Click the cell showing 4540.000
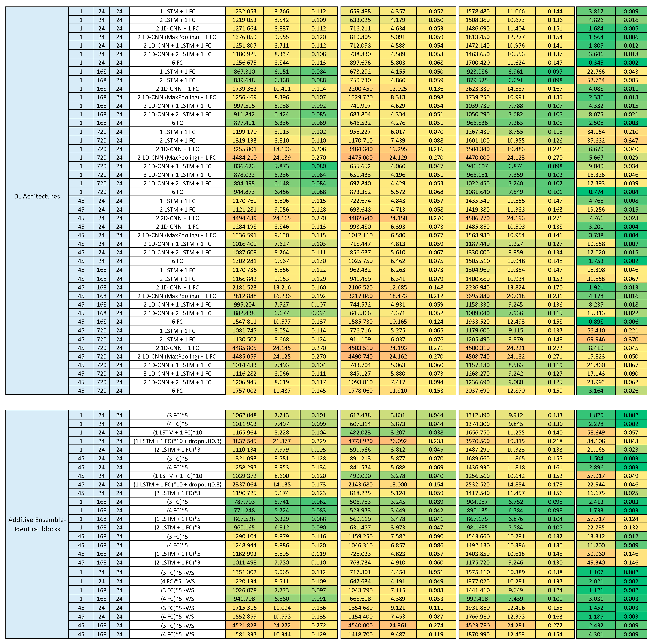Screen dimensions: 654x644 pos(360,625)
